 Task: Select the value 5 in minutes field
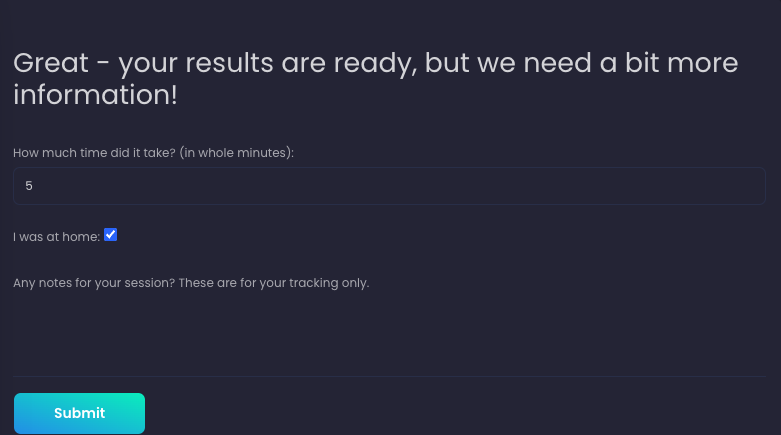coord(29,186)
